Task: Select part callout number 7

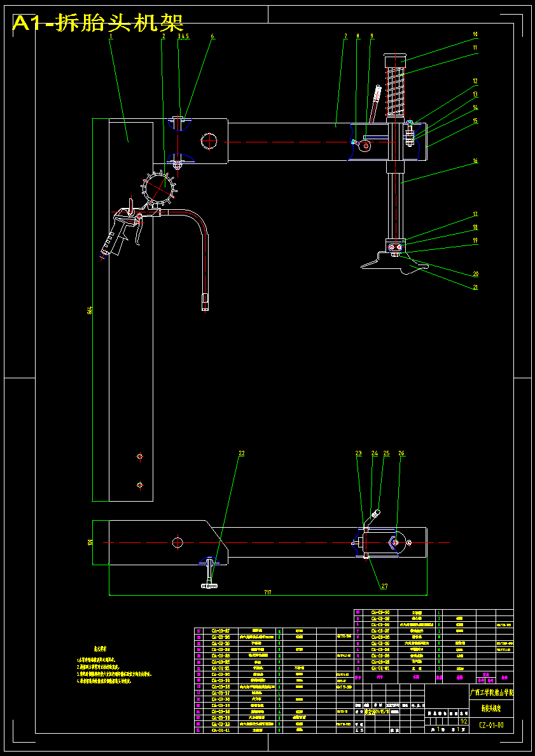Action: click(x=345, y=36)
